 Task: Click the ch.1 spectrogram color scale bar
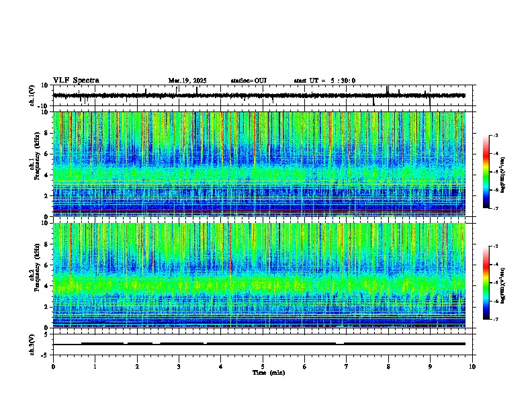pos(486,172)
